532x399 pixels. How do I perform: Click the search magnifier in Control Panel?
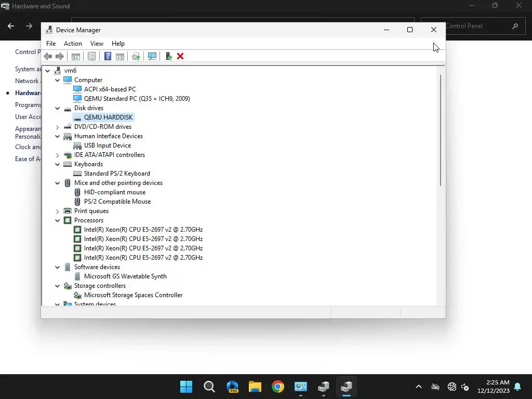click(x=515, y=26)
